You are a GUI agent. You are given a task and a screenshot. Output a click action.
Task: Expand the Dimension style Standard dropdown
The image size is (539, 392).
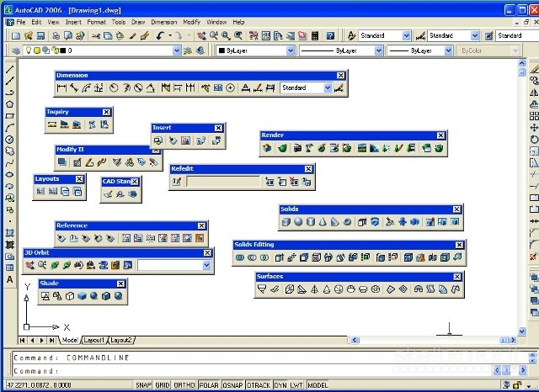[x=328, y=87]
